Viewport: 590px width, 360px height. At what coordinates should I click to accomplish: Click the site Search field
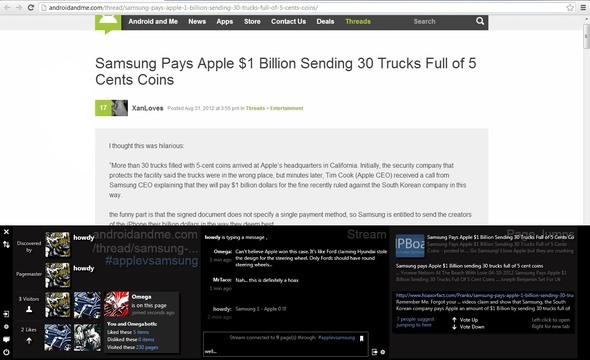440,21
